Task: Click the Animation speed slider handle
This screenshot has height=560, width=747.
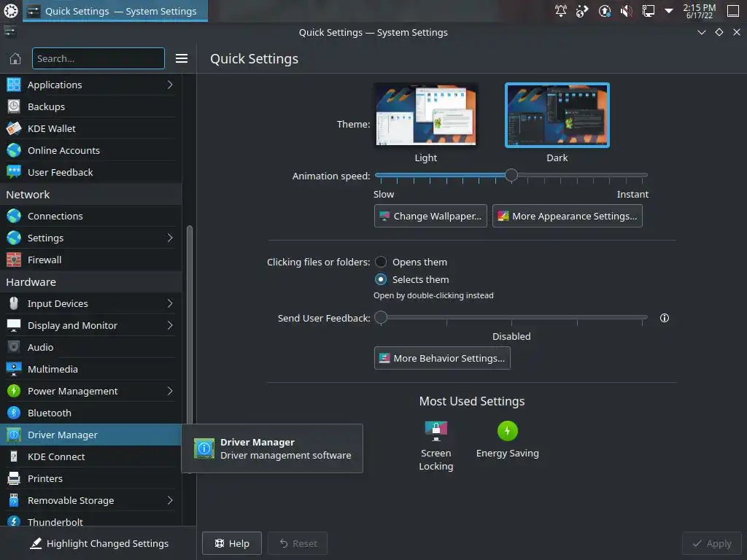Action: (x=511, y=175)
